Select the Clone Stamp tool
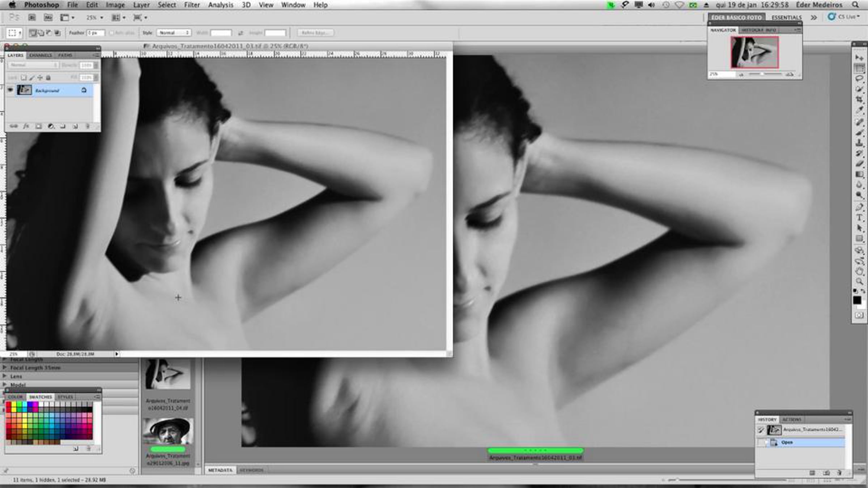Image resolution: width=868 pixels, height=488 pixels. click(x=859, y=143)
